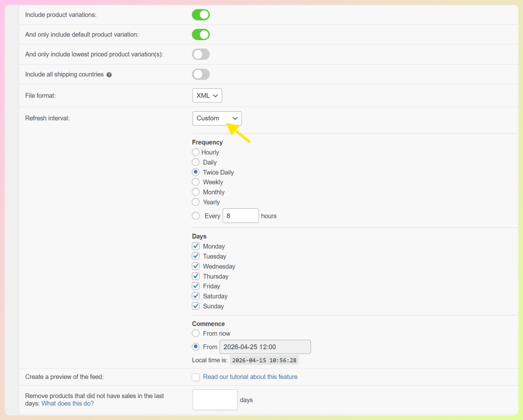
Task: Select the Monthly frequency option
Action: (x=195, y=192)
